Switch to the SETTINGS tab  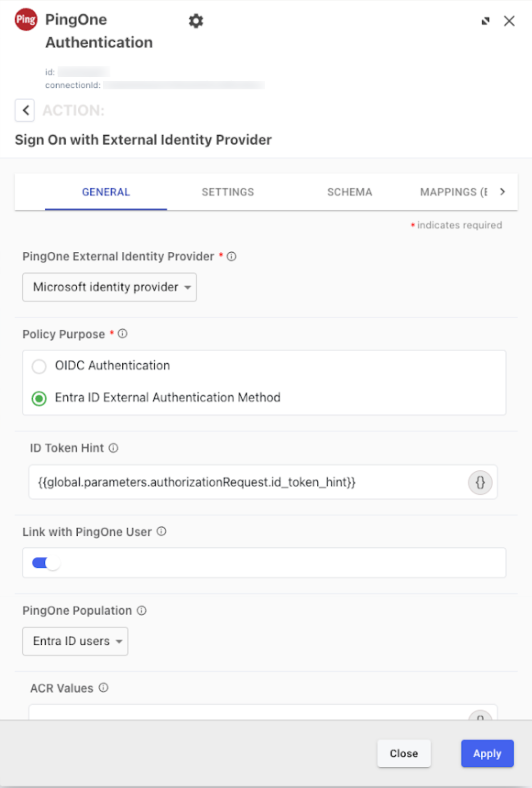pos(228,192)
